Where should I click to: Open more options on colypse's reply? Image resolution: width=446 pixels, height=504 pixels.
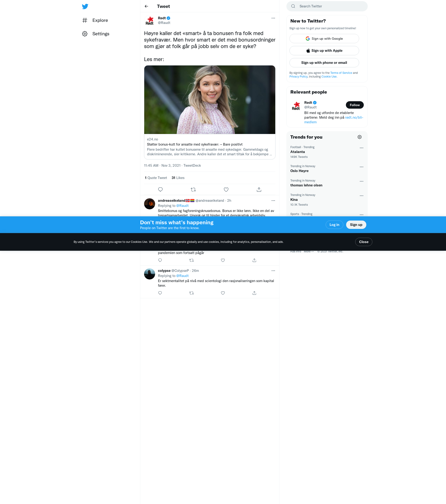[273, 271]
